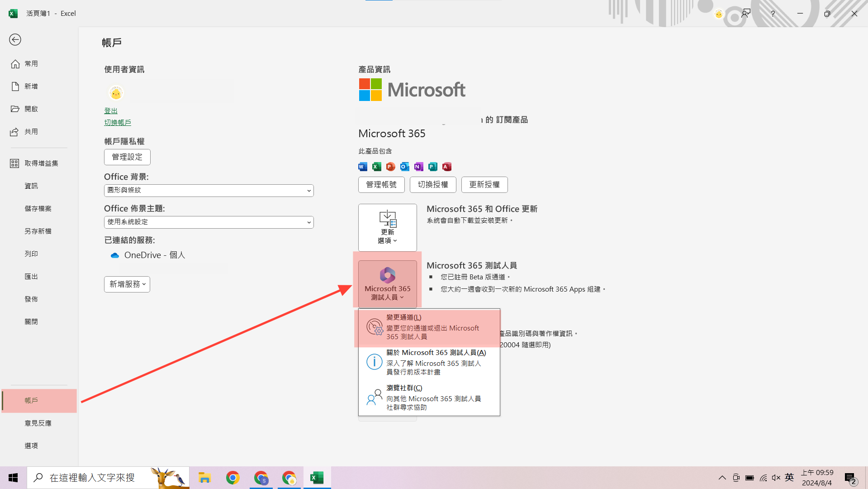Open the 更新選項 dropdown button
The height and width of the screenshot is (489, 868).
(x=388, y=228)
